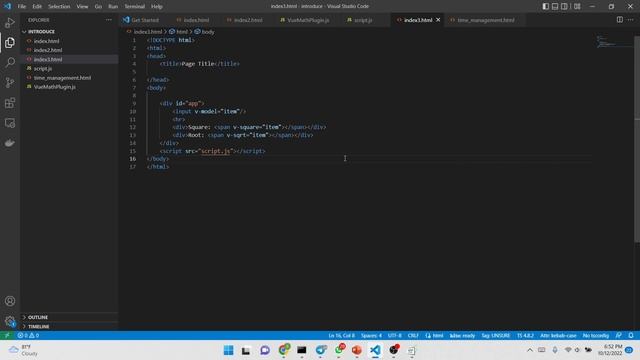
Task: Open the Selection menu
Action: coord(59,6)
